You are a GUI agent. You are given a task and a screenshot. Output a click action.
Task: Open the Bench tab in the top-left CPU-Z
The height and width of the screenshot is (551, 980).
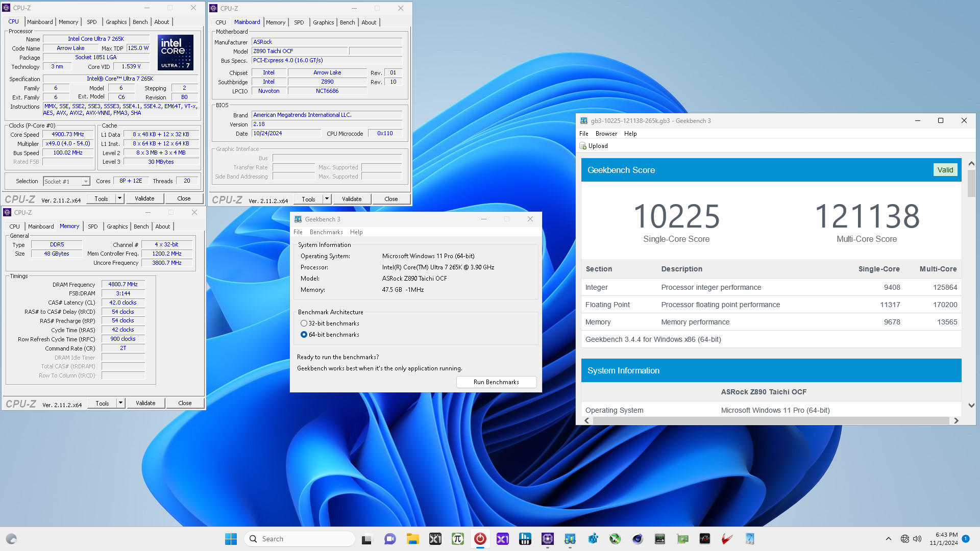pyautogui.click(x=140, y=22)
